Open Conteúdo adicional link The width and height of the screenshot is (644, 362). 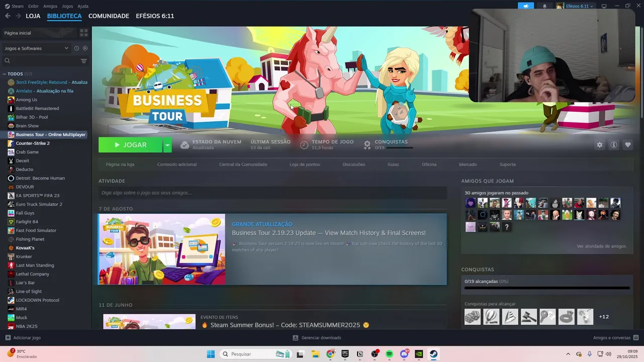tap(177, 164)
